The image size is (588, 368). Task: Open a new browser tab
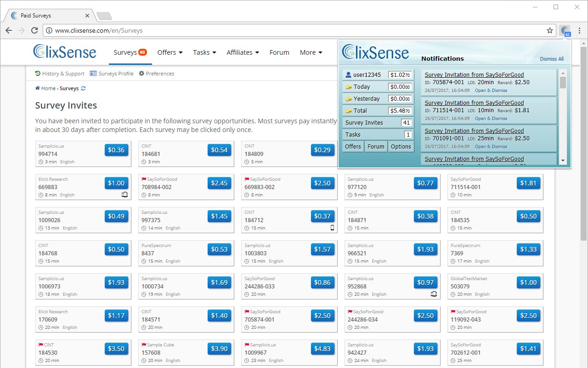(x=104, y=16)
